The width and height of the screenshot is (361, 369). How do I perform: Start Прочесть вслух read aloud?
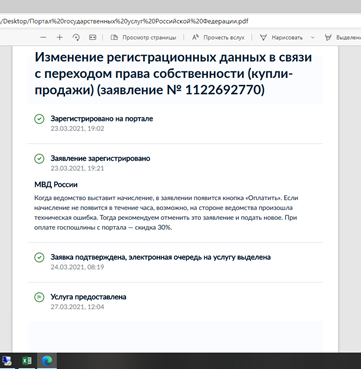219,38
